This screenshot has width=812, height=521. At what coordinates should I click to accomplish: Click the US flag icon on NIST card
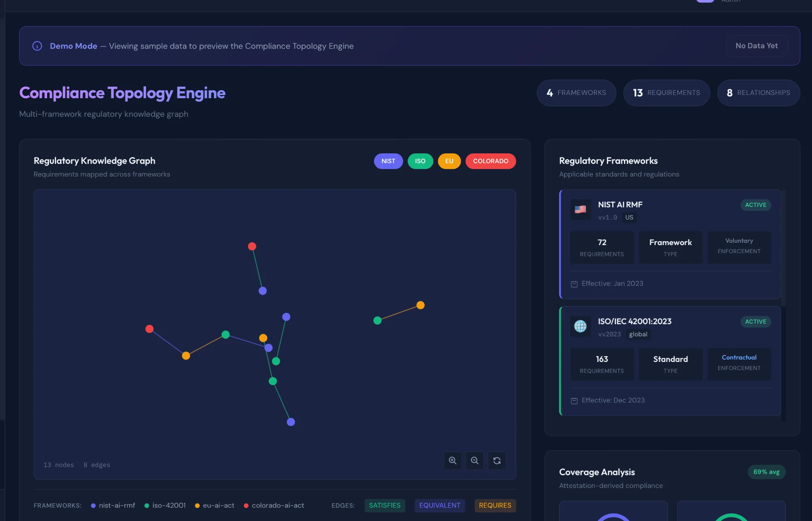(580, 209)
